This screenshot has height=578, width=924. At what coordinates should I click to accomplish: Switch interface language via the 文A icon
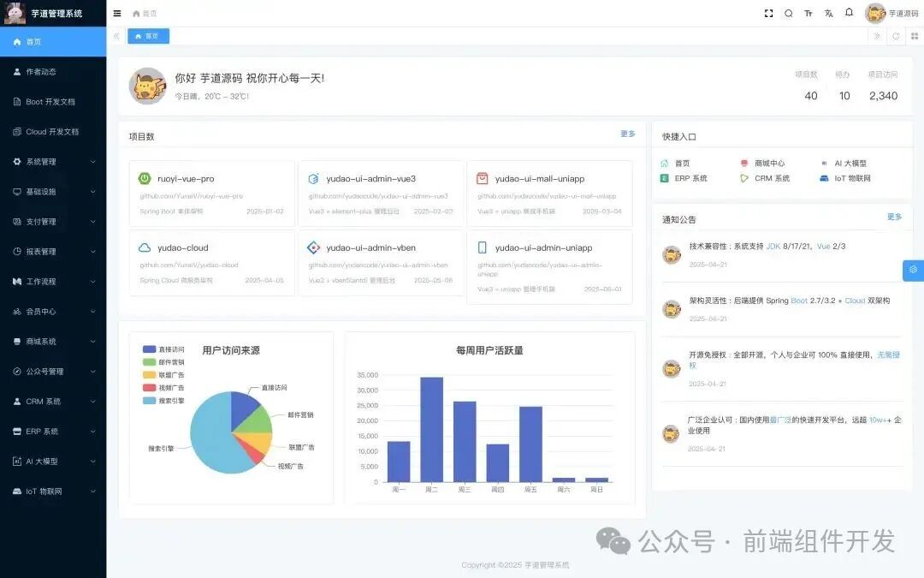tap(827, 13)
